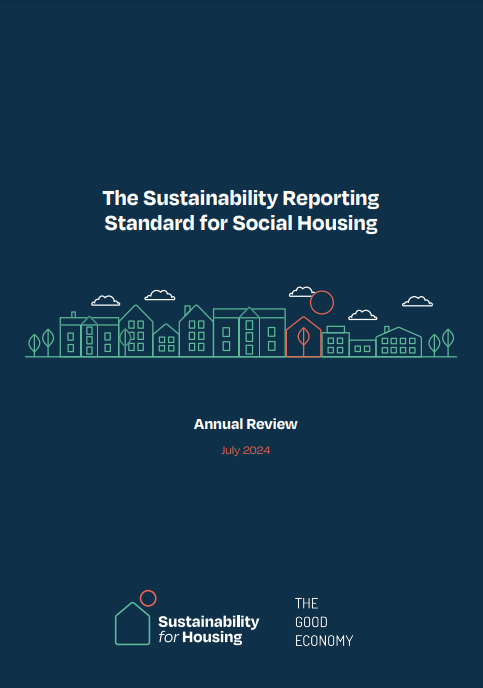This screenshot has width=483, height=688.
Task: Click the leftmost white cloud in the illustration
Action: [x=106, y=301]
